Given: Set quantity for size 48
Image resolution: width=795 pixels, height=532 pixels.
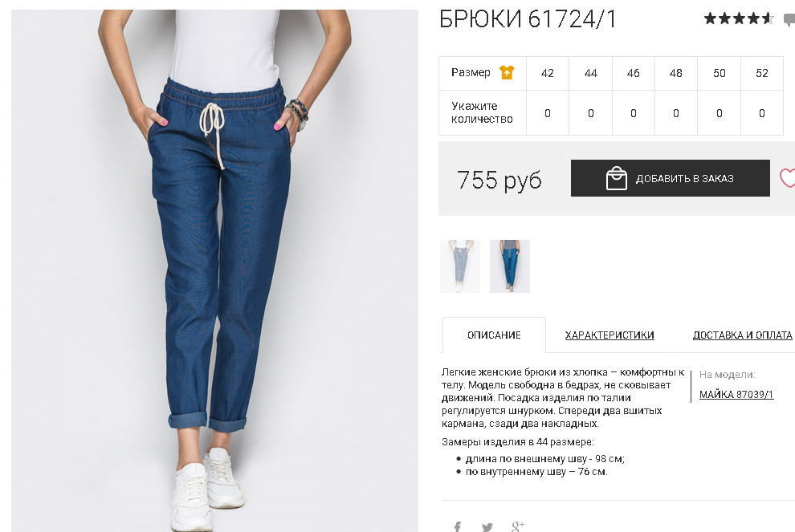Looking at the screenshot, I should tap(676, 113).
